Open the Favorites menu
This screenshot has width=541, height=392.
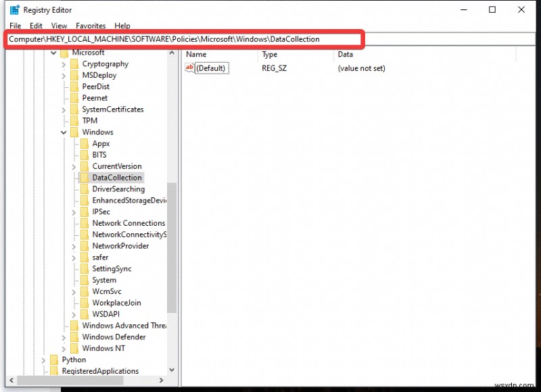pos(91,26)
